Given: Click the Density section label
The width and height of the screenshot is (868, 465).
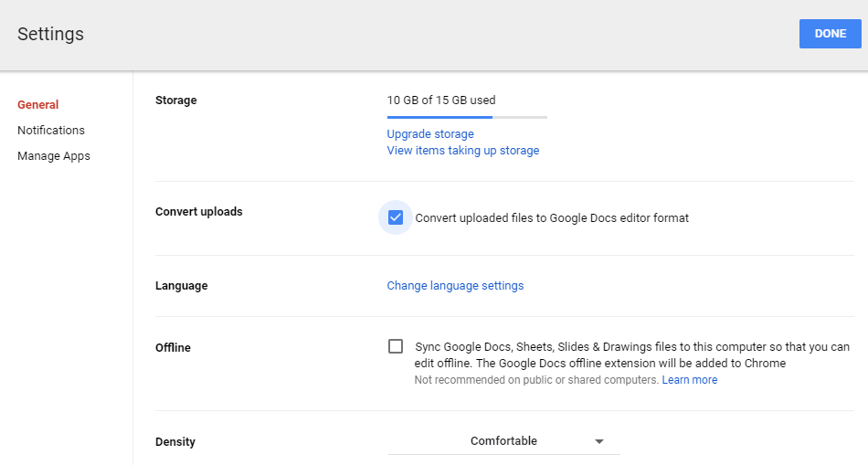Looking at the screenshot, I should [x=175, y=442].
